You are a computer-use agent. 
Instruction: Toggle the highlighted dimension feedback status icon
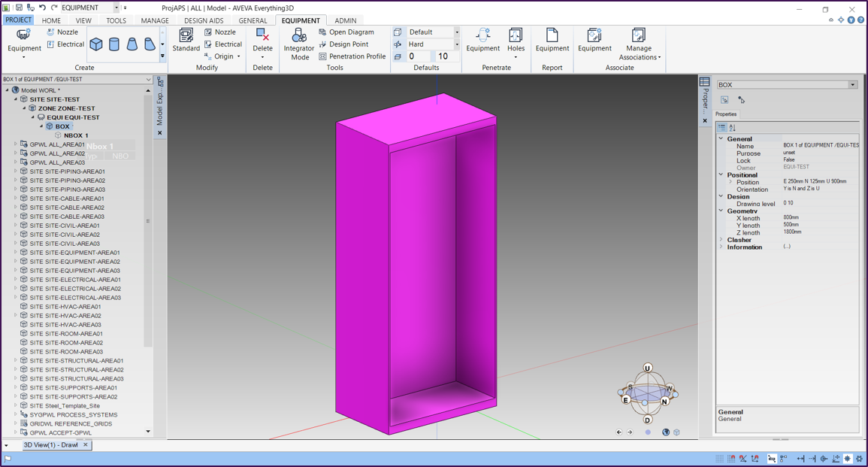coord(773,459)
